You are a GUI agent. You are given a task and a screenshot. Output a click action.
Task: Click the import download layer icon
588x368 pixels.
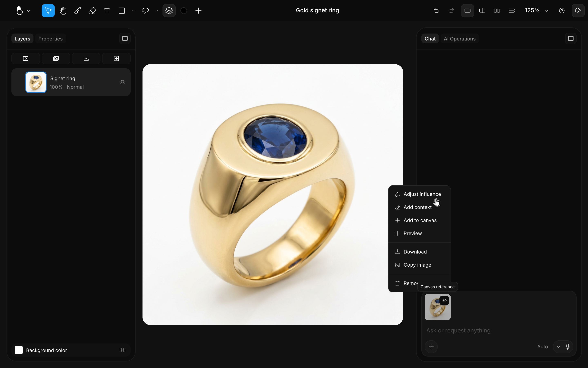86,58
